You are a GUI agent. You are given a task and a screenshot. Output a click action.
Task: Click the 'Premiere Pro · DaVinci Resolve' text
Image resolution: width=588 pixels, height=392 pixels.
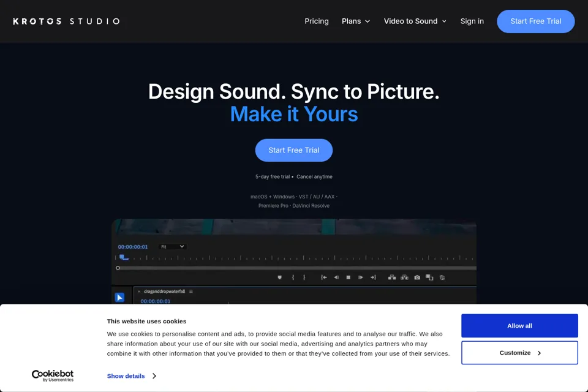294,206
